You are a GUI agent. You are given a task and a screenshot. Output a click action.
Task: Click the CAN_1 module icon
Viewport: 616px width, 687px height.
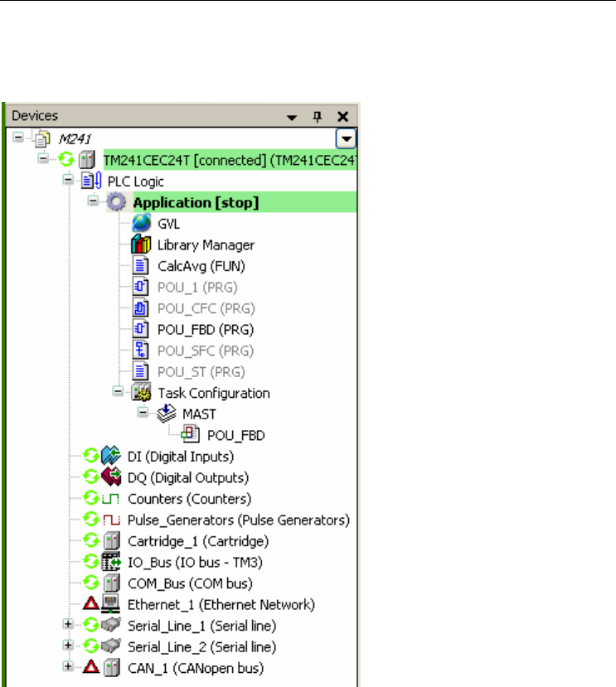[x=112, y=668]
